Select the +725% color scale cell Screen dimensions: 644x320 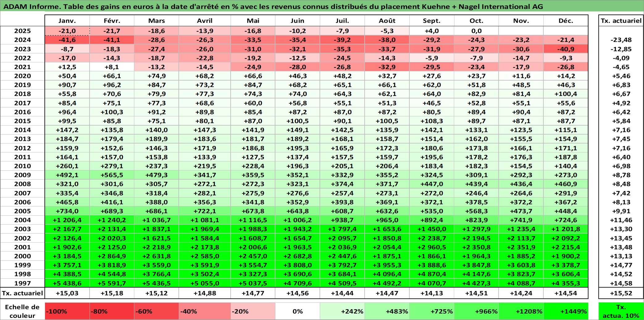click(x=432, y=311)
